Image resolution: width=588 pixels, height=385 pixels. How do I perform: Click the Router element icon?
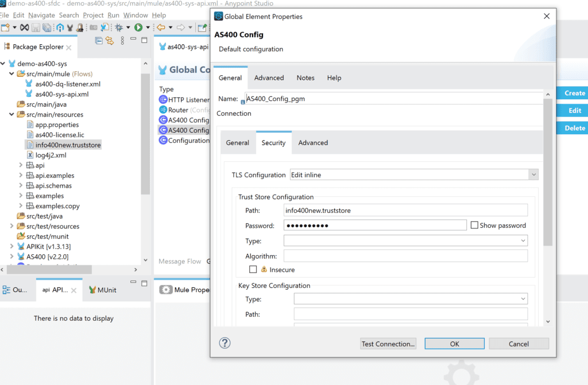(163, 110)
